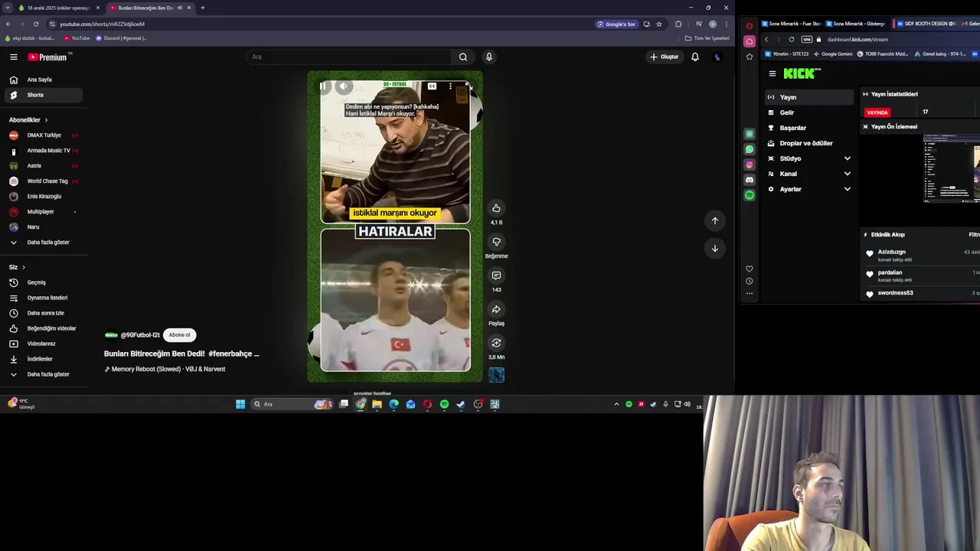Open the Siz section chevron
The image size is (980, 551).
[x=24, y=267]
